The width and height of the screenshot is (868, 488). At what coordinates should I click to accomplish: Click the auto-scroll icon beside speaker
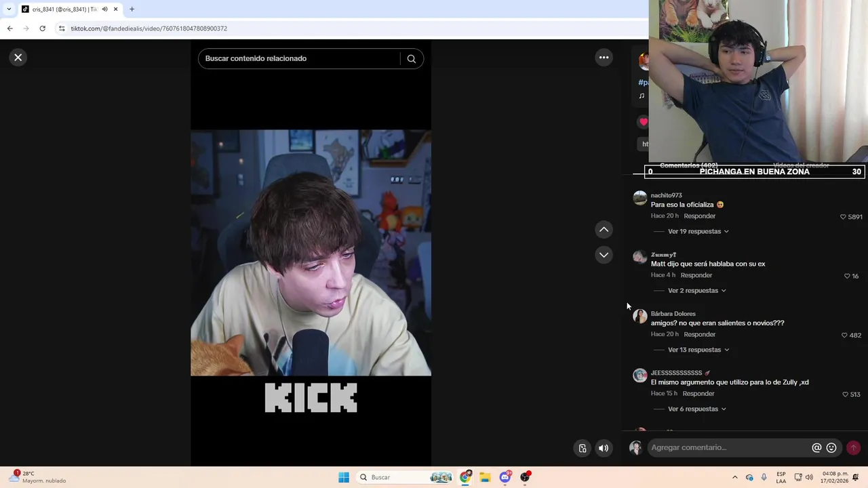pyautogui.click(x=582, y=448)
